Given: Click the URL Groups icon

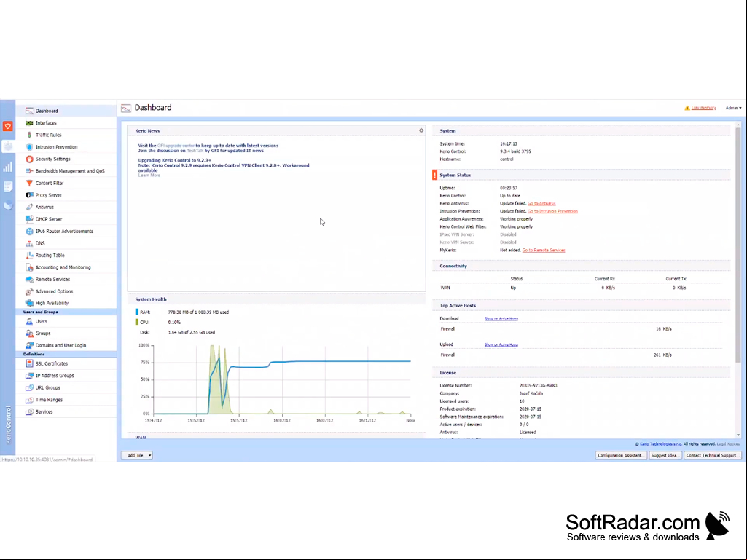Looking at the screenshot, I should pyautogui.click(x=29, y=387).
